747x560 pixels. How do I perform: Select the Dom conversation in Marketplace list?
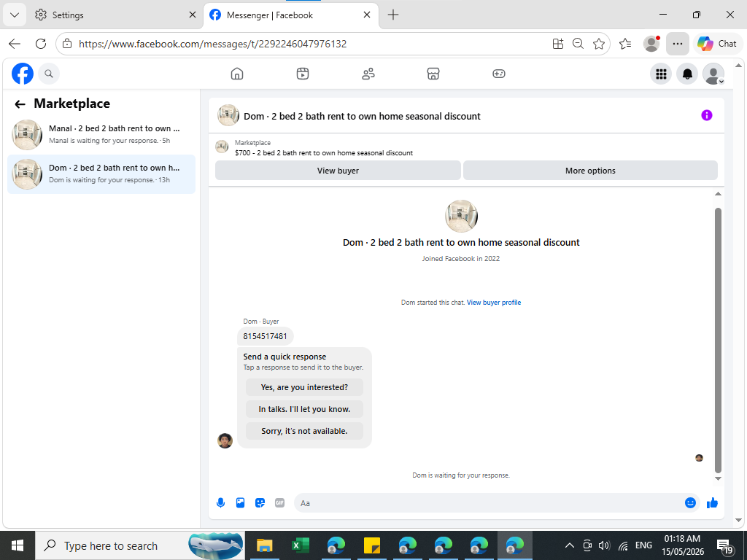(101, 174)
